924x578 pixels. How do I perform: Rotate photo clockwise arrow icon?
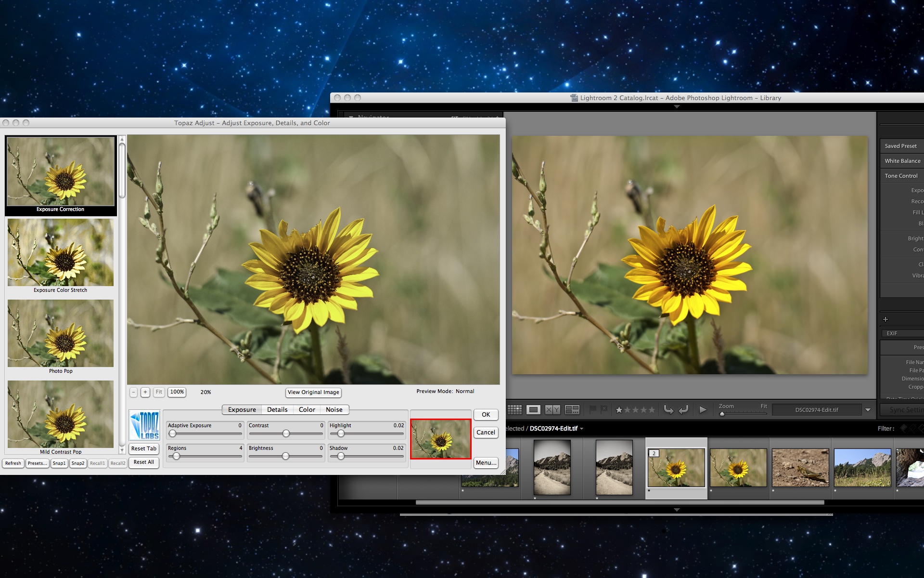[683, 410]
